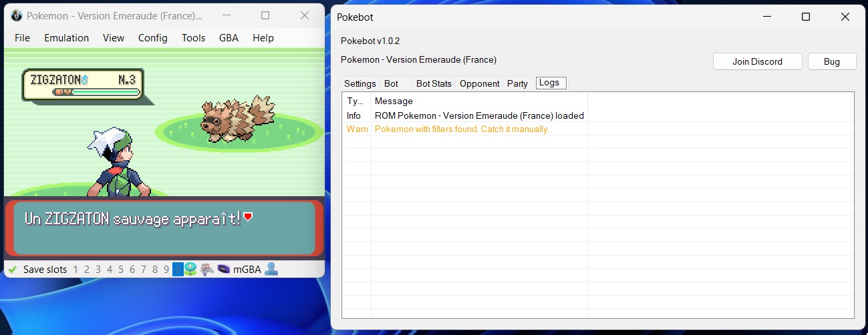The image size is (868, 335).
Task: Click the flower icon in the emulator status bar
Action: tap(191, 269)
